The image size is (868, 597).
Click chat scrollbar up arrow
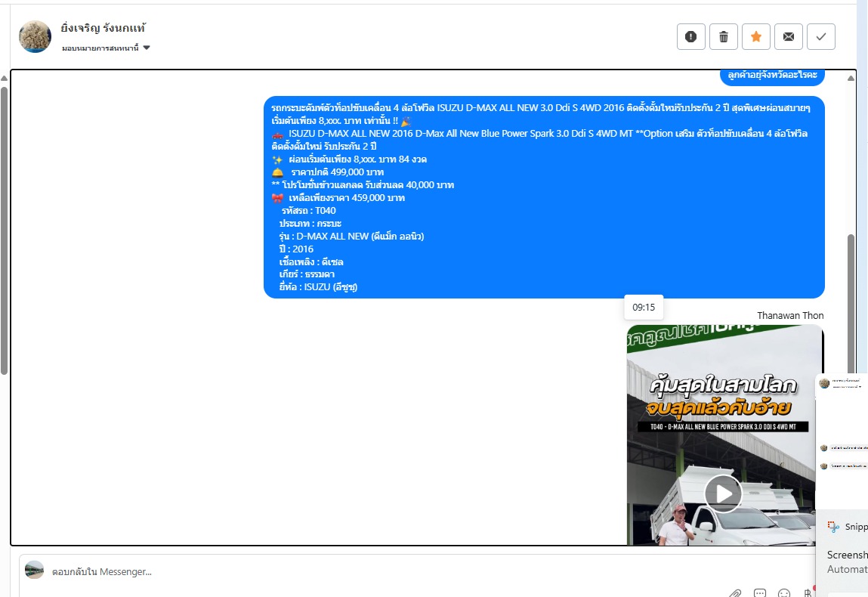(851, 78)
